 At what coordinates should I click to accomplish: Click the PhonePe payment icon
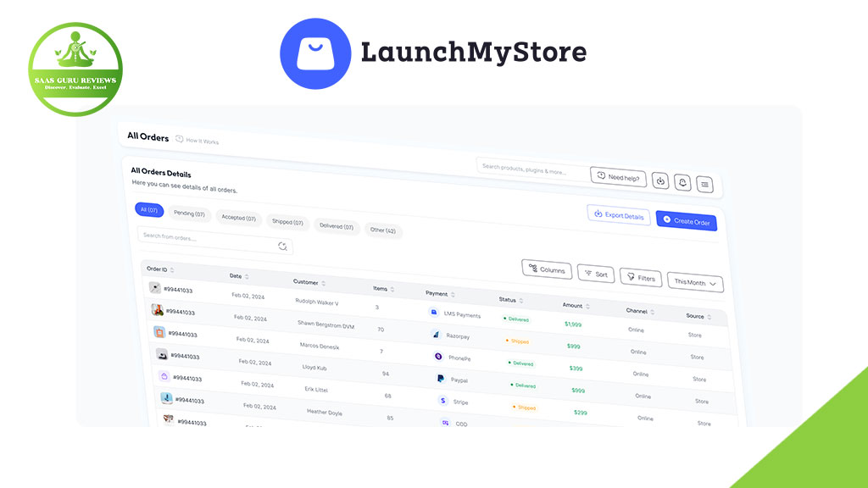(438, 357)
